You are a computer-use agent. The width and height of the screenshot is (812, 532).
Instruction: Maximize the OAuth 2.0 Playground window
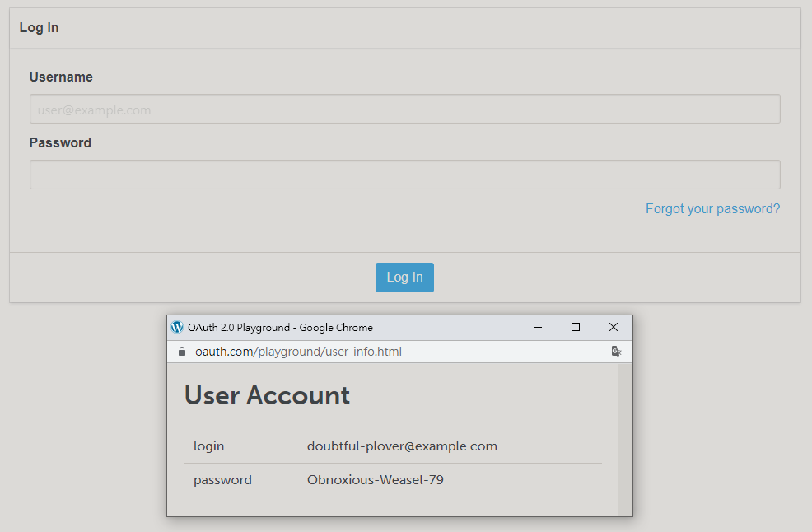[576, 327]
